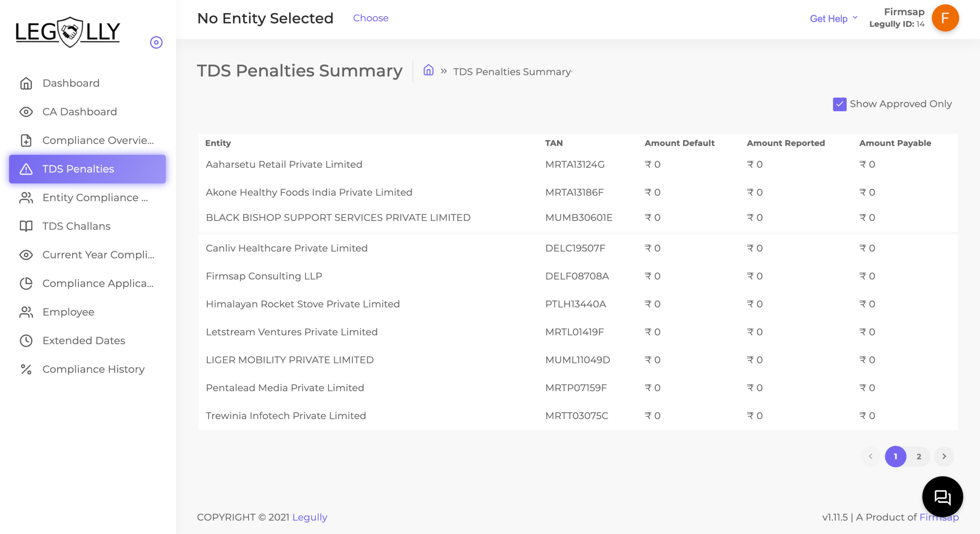Select Akone Healthy Foods India Private Limited
Viewport: 980px width, 534px height.
(x=578, y=192)
